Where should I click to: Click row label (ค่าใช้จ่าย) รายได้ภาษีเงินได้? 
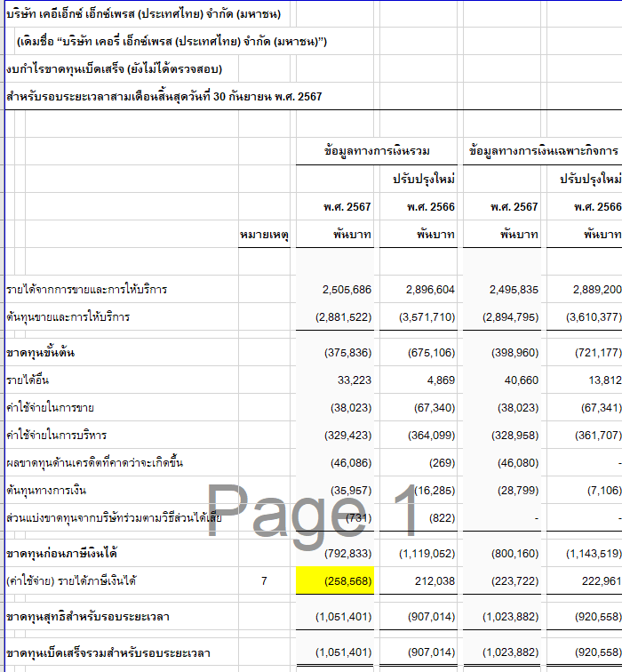coord(71,581)
